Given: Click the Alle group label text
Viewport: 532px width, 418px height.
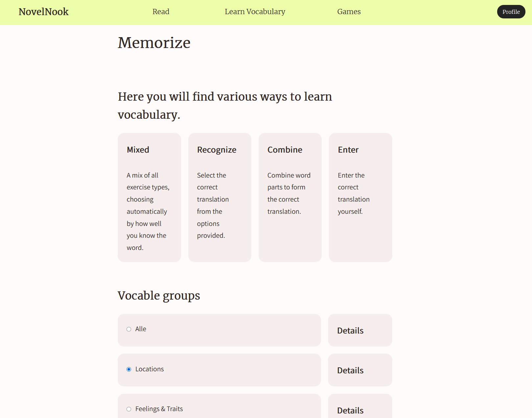Looking at the screenshot, I should (141, 329).
